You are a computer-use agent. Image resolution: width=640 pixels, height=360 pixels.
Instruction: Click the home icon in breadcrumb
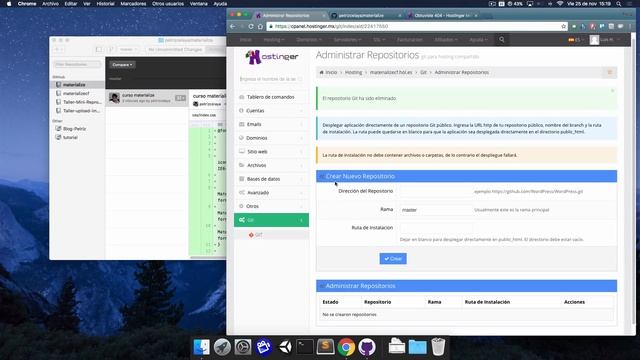tap(322, 72)
